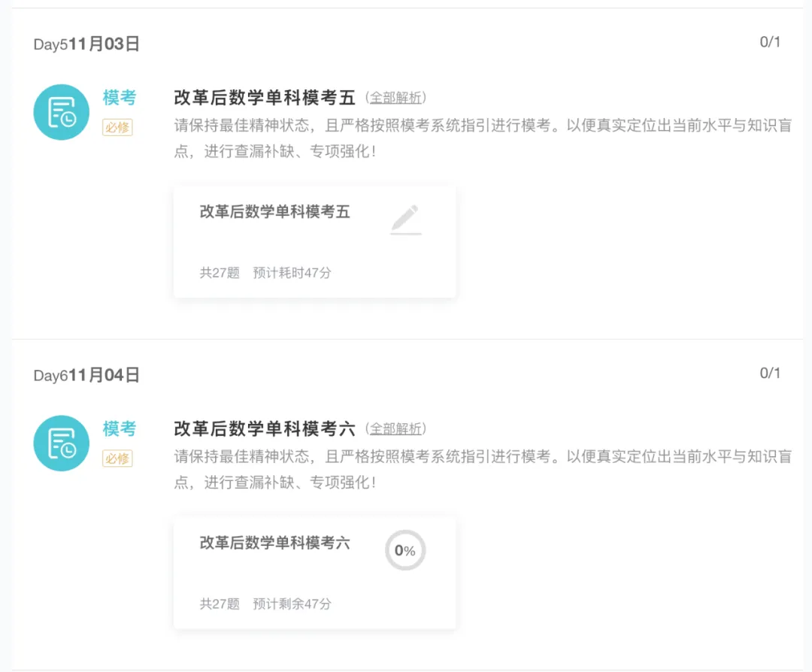Select the 模考 label for Day5
The height and width of the screenshot is (672, 812).
[x=118, y=98]
